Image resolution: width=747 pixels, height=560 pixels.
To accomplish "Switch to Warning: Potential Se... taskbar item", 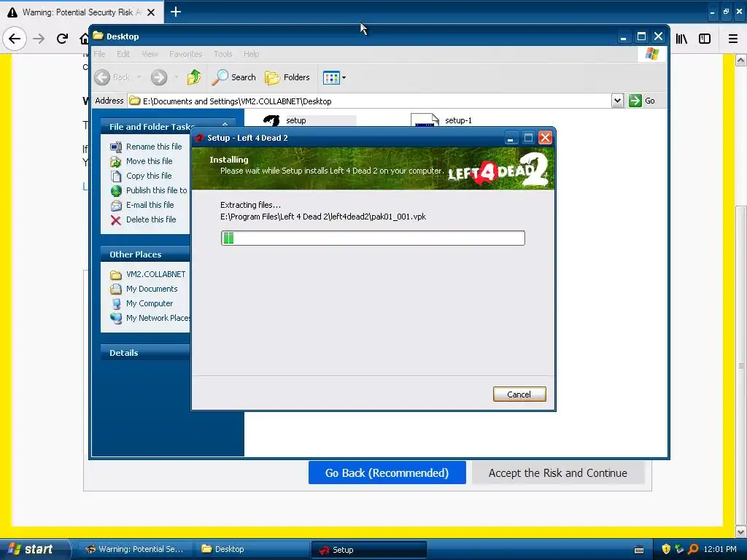I will 135,550.
